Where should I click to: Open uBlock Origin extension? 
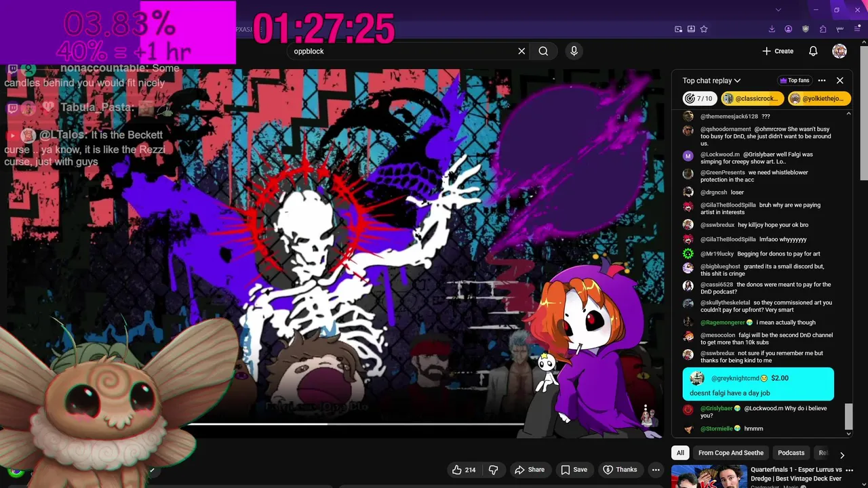(806, 29)
